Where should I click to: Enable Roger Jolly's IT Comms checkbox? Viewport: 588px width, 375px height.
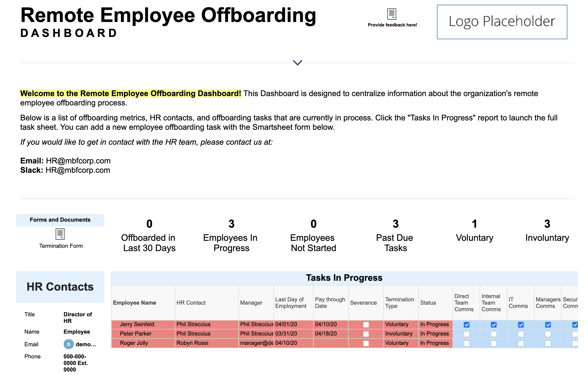click(x=521, y=343)
